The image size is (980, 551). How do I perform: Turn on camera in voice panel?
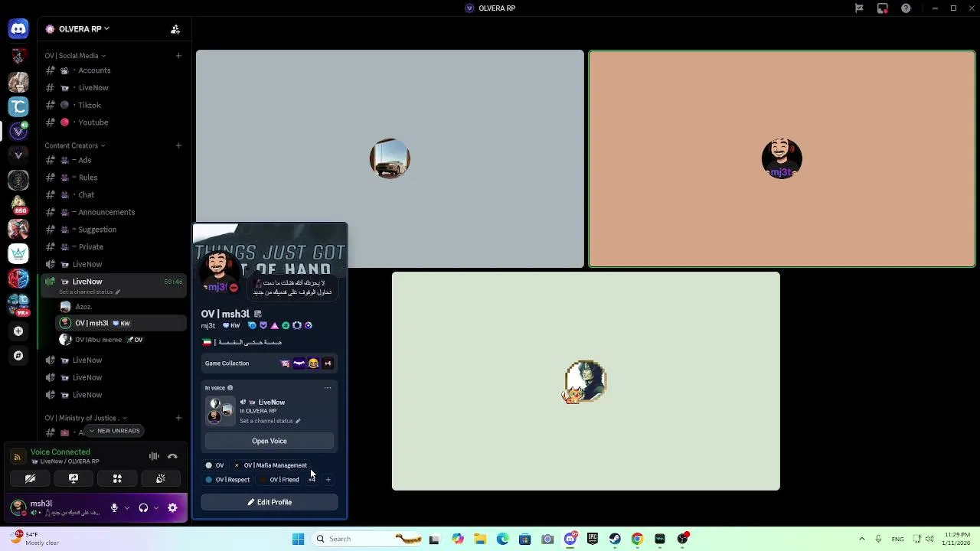click(30, 478)
